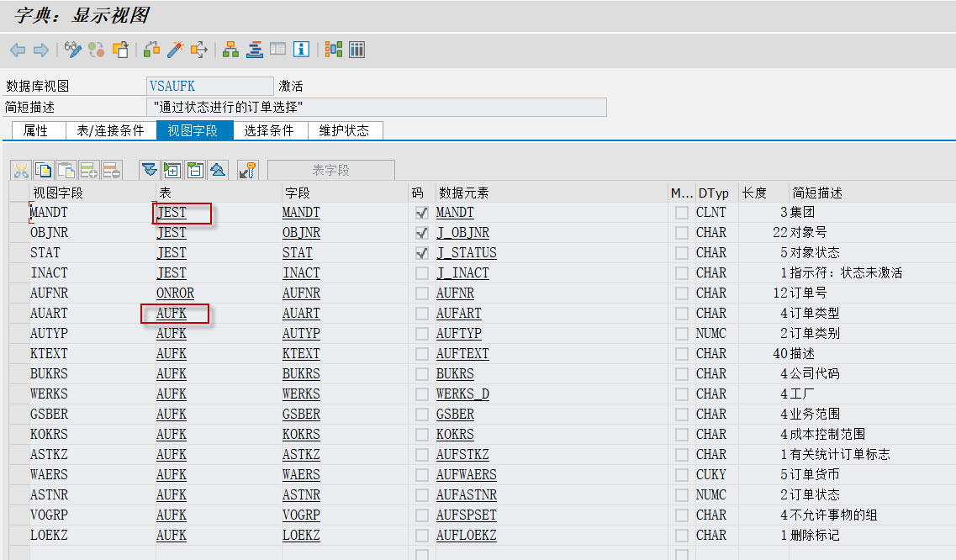The width and height of the screenshot is (956, 560).
Task: Cut rows using the scissors icon
Action: 20,169
